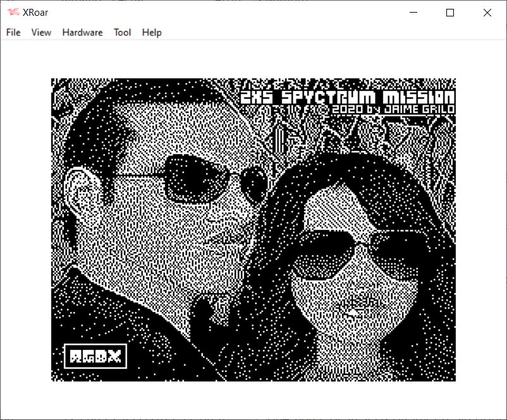Open the Help menu
Image resolution: width=507 pixels, height=420 pixels.
pyautogui.click(x=152, y=32)
